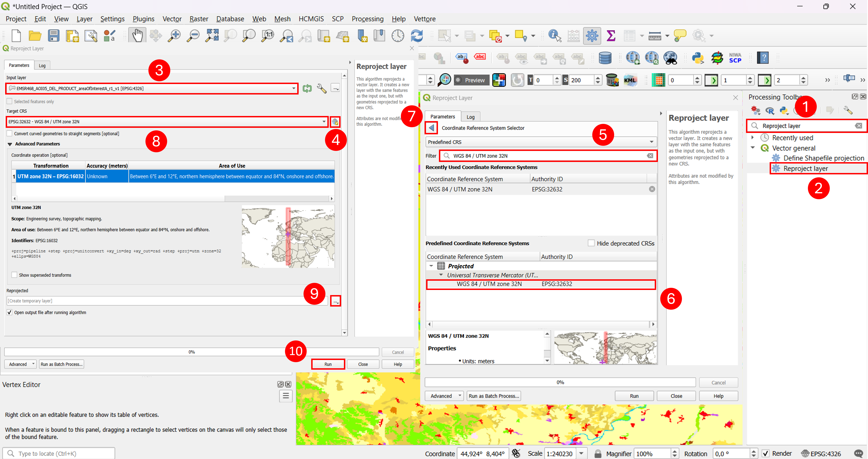The height and width of the screenshot is (459, 868).
Task: Refresh the map canvas
Action: point(417,36)
